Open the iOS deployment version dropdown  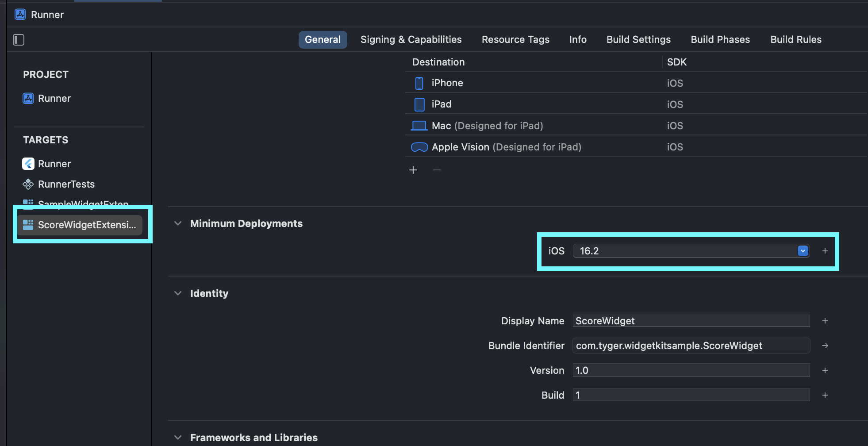[803, 251]
